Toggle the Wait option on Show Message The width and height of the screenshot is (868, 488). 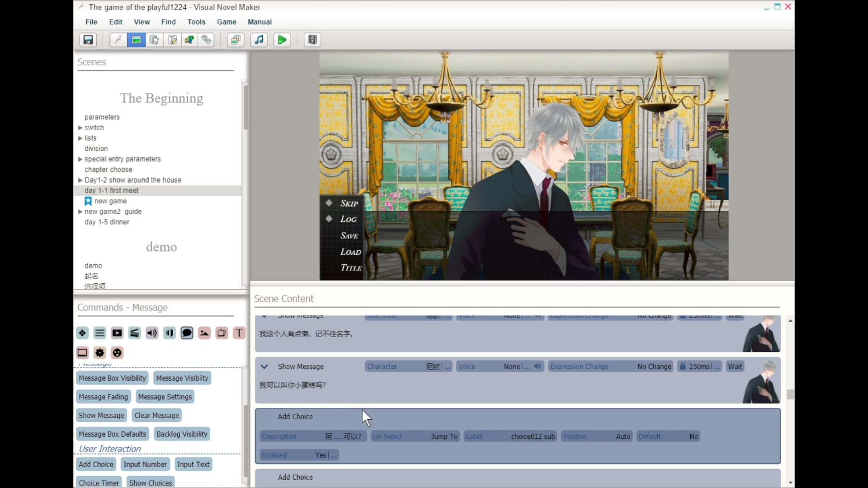coord(735,366)
